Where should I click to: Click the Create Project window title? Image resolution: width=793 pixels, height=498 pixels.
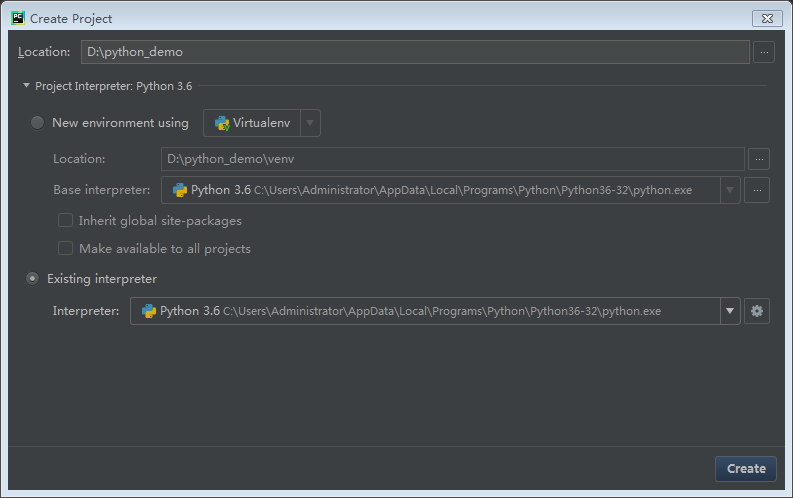click(71, 19)
